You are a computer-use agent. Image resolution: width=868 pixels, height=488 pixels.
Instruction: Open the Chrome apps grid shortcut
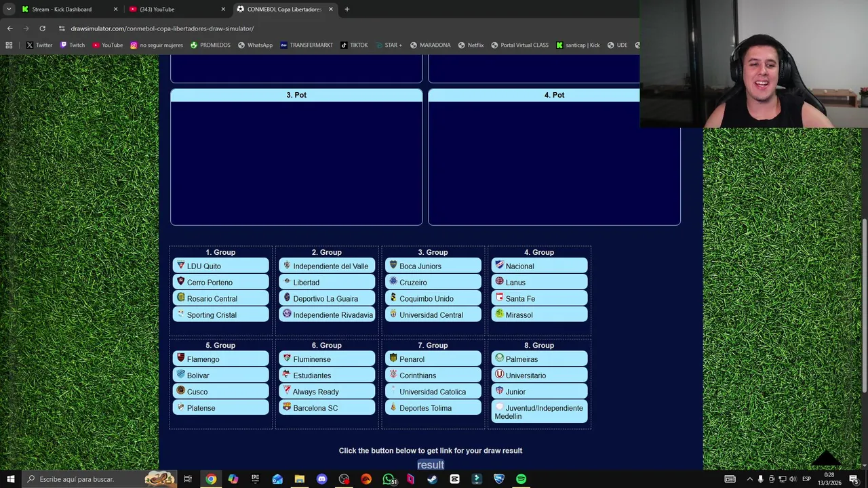[9, 45]
